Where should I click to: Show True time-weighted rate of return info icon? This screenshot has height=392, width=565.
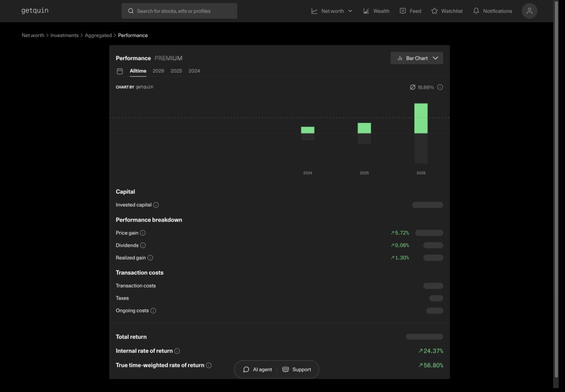coord(209,365)
